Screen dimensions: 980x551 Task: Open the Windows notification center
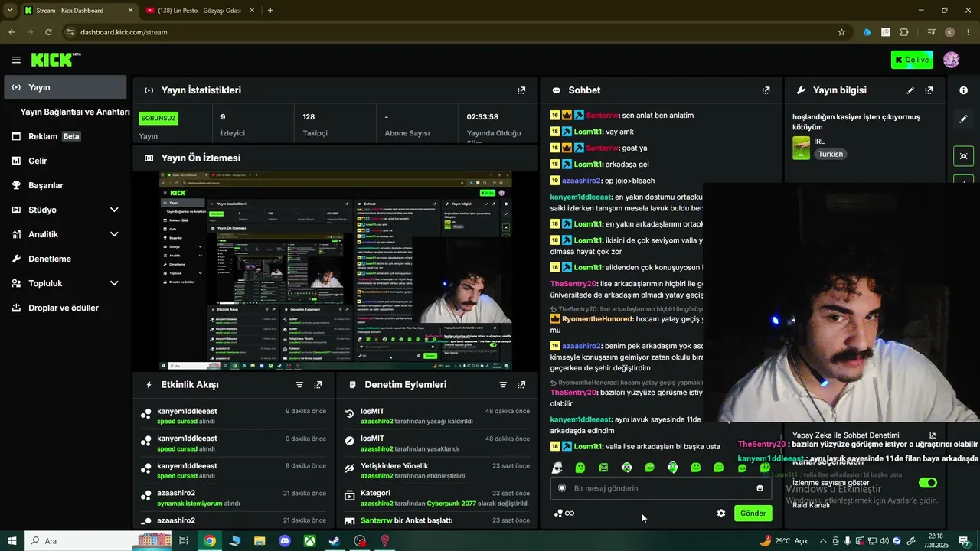pyautogui.click(x=965, y=541)
